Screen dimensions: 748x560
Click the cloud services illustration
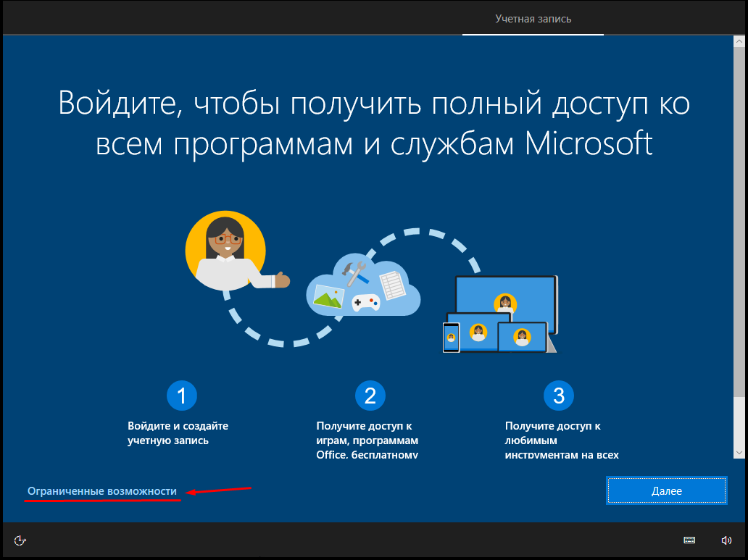[x=363, y=285]
